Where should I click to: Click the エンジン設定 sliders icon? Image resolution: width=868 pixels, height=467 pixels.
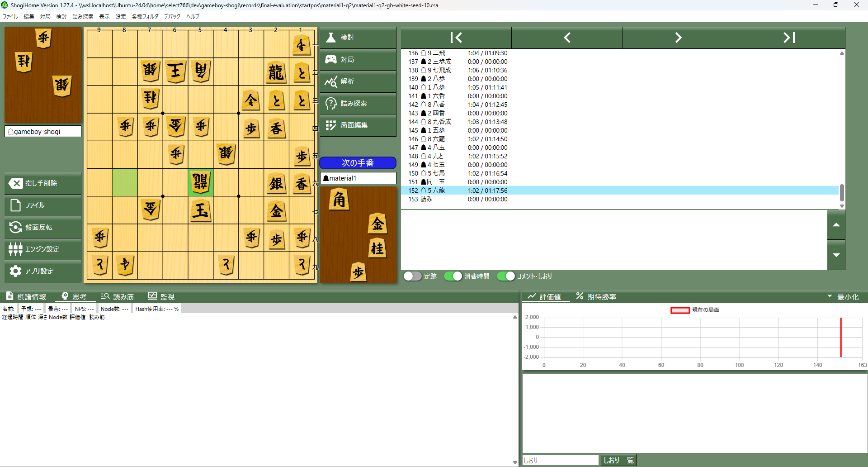click(x=15, y=249)
